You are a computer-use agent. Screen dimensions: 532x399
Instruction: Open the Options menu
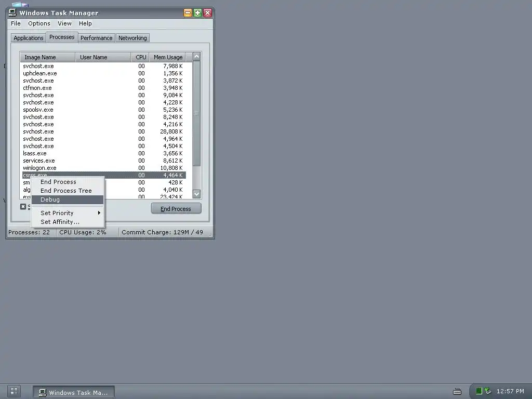39,23
